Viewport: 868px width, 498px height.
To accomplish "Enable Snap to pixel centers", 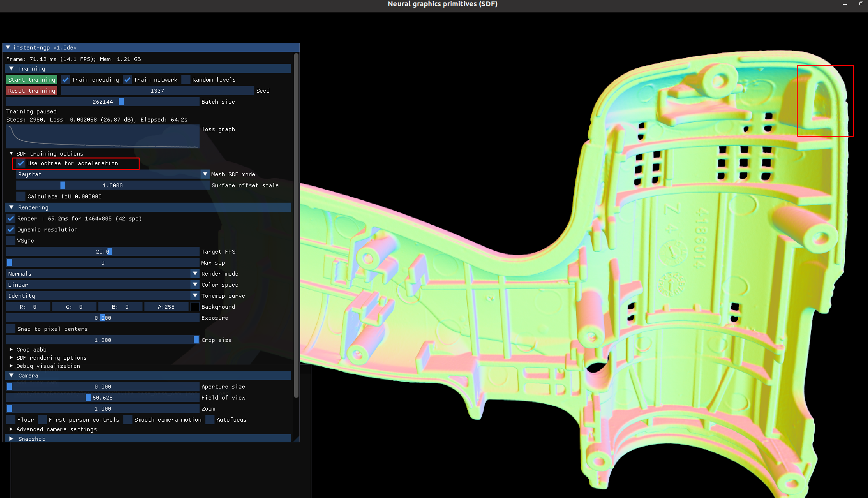I will 11,328.
